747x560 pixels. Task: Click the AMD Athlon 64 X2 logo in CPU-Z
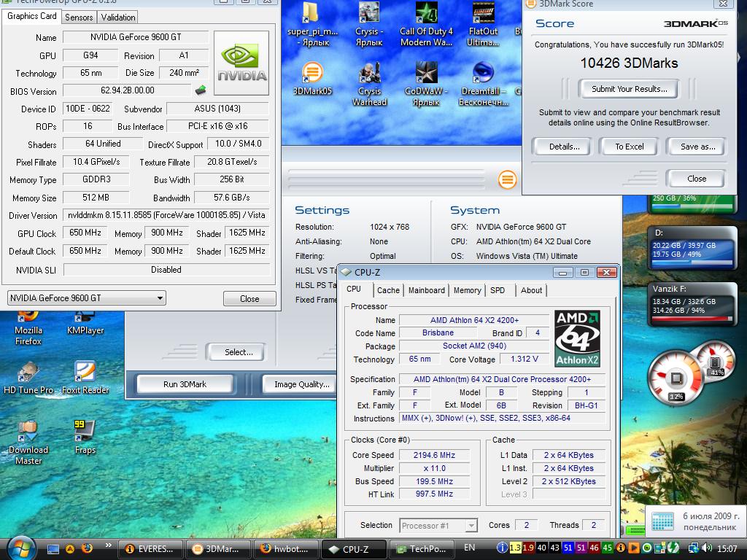click(x=578, y=338)
